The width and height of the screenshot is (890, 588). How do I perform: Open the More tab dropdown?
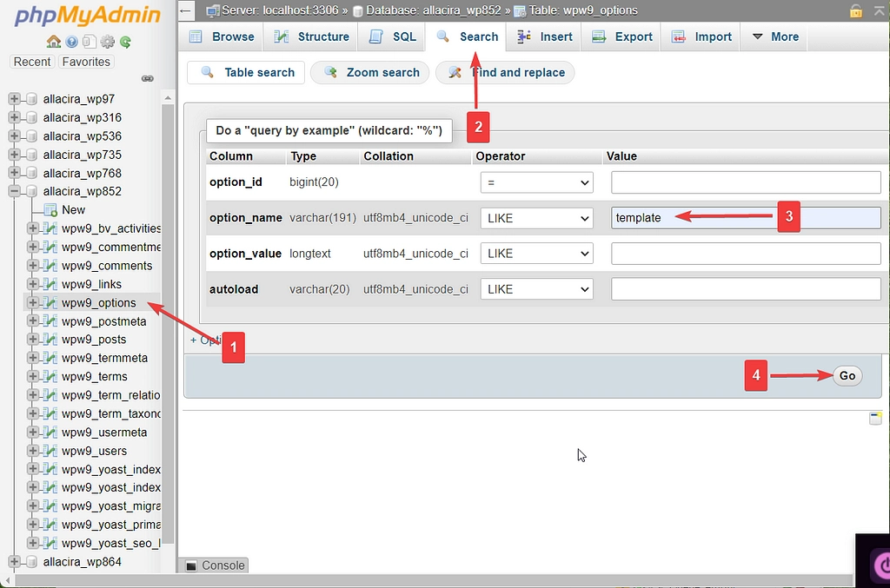click(774, 36)
